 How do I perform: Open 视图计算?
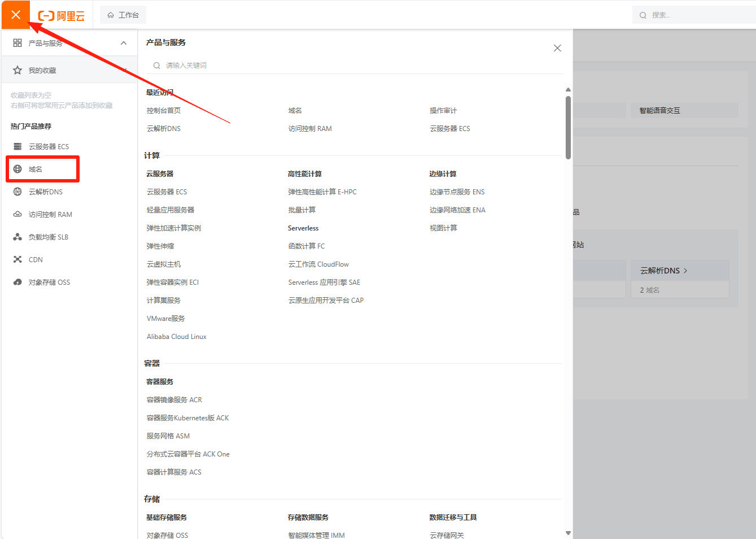[x=443, y=228]
